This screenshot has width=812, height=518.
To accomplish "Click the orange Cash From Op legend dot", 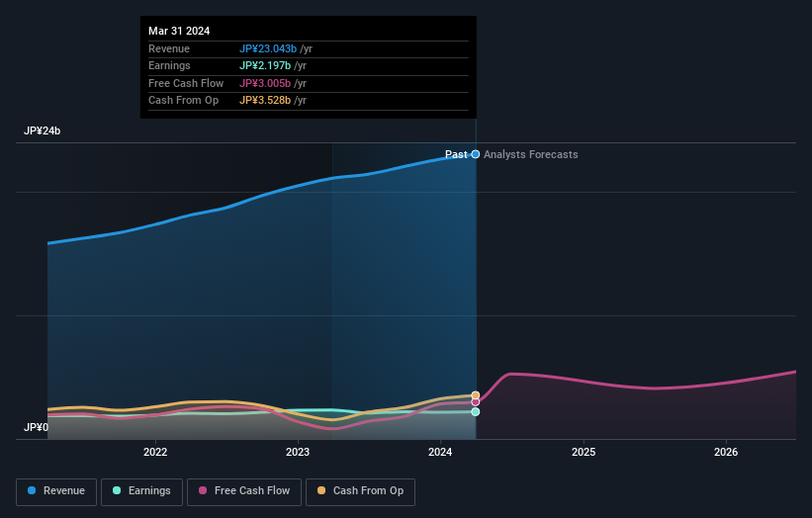I will (321, 490).
